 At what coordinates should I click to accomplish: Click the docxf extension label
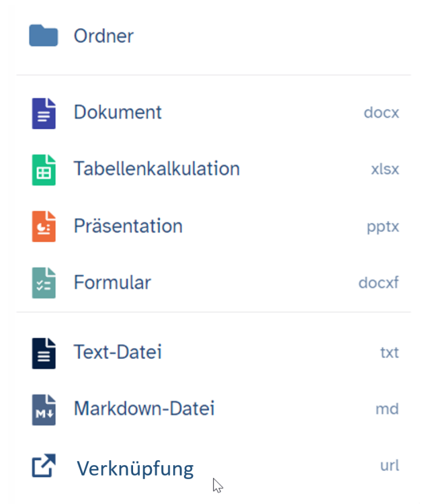coord(378,282)
